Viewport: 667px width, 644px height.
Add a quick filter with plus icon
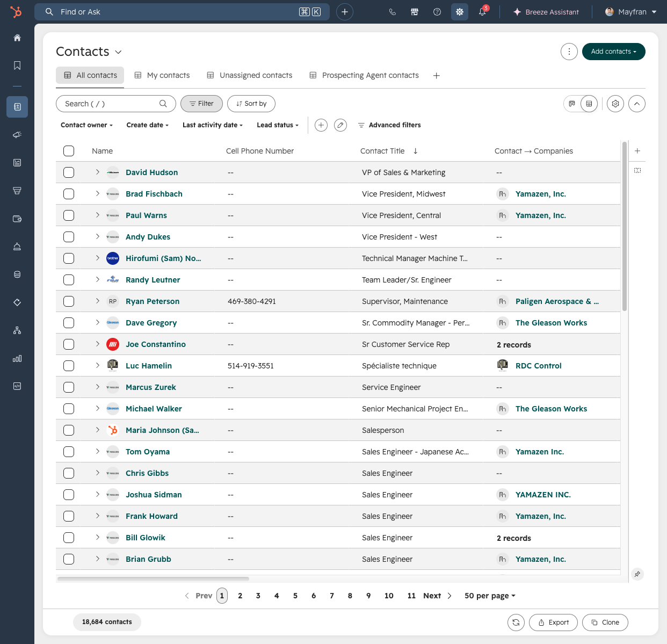click(321, 125)
